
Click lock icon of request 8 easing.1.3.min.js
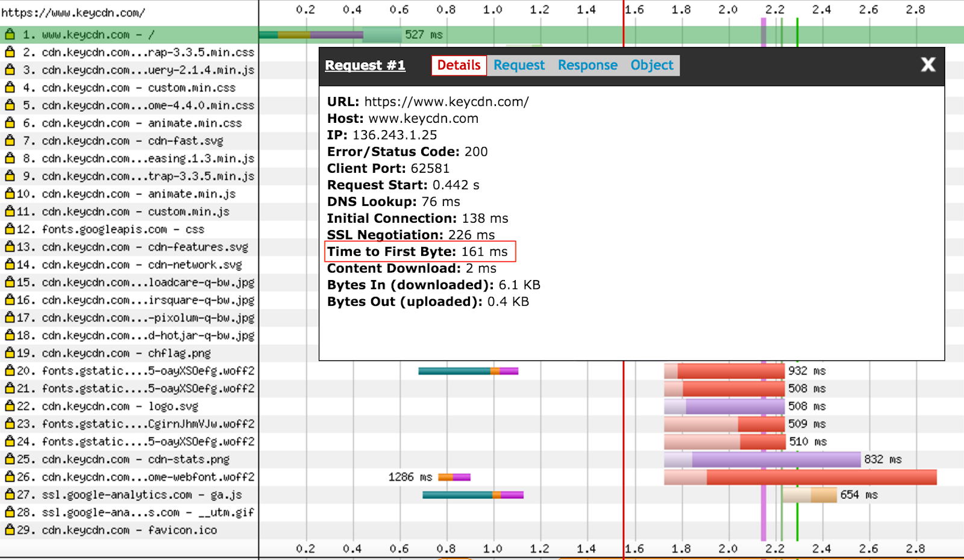tap(10, 158)
